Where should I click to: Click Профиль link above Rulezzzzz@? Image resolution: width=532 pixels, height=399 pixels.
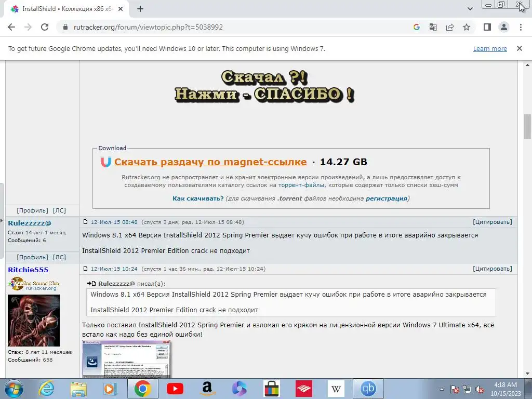[x=33, y=210]
